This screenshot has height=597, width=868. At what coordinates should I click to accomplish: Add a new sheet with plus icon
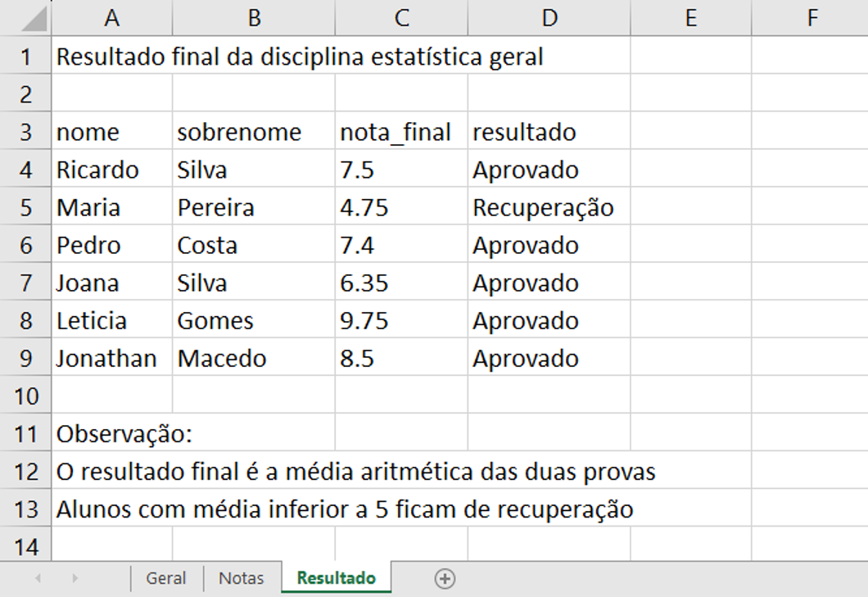click(445, 579)
